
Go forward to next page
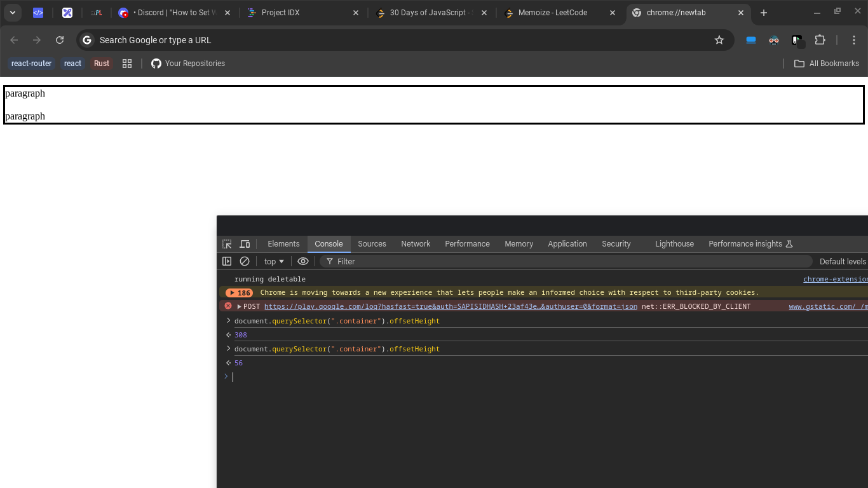click(x=37, y=40)
